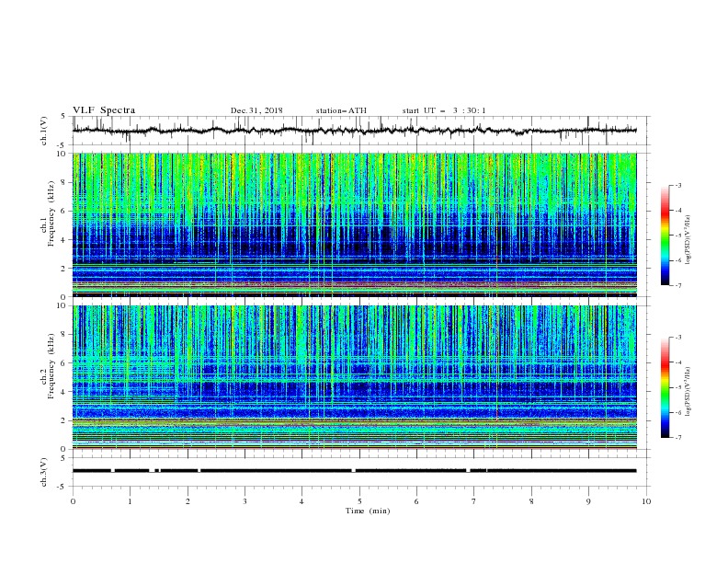The image size is (728, 563).
Task: Click the 'VLF Spectra' title text
Action: pyautogui.click(x=104, y=110)
